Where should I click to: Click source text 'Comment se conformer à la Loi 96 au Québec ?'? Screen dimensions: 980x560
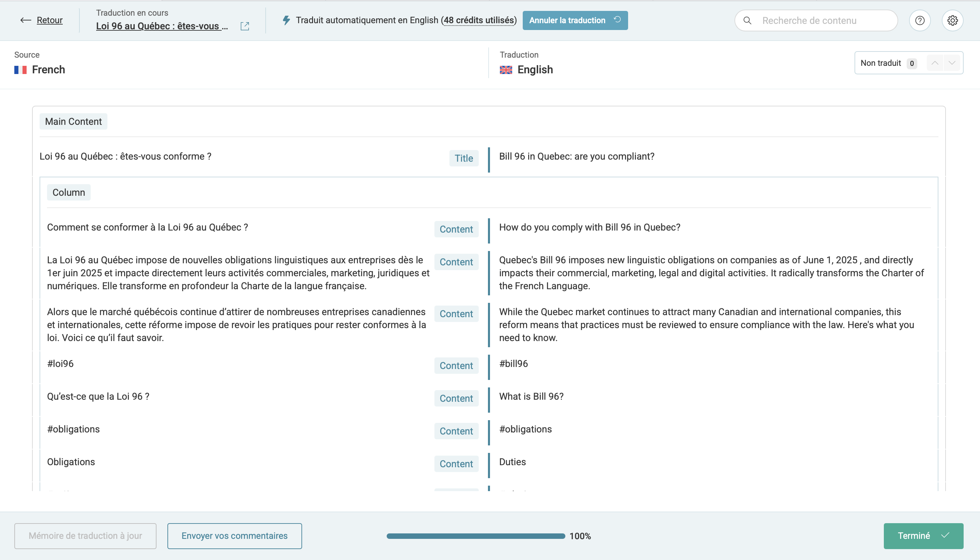148,227
